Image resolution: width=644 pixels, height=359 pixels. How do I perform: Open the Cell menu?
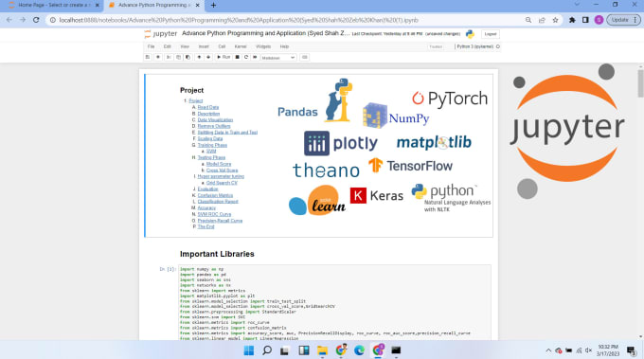pyautogui.click(x=222, y=46)
